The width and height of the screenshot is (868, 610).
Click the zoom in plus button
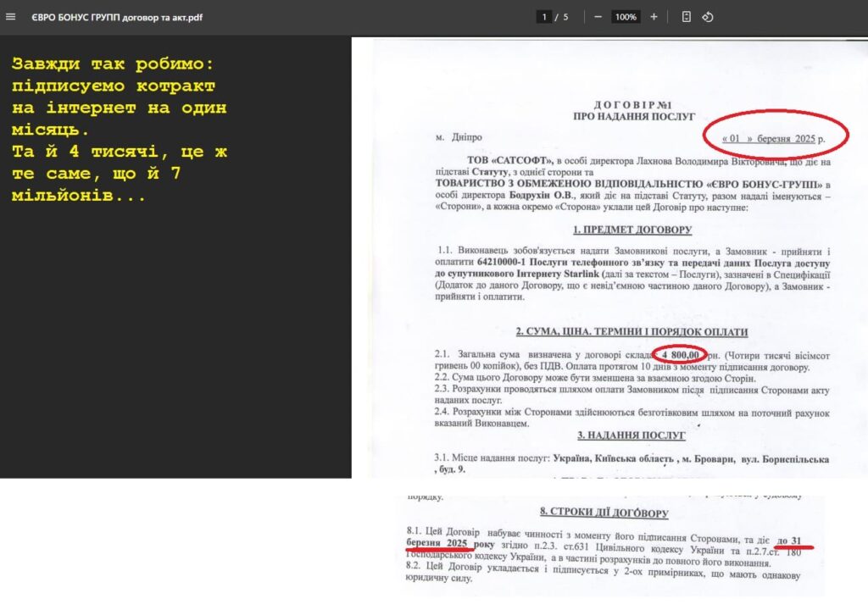[654, 17]
